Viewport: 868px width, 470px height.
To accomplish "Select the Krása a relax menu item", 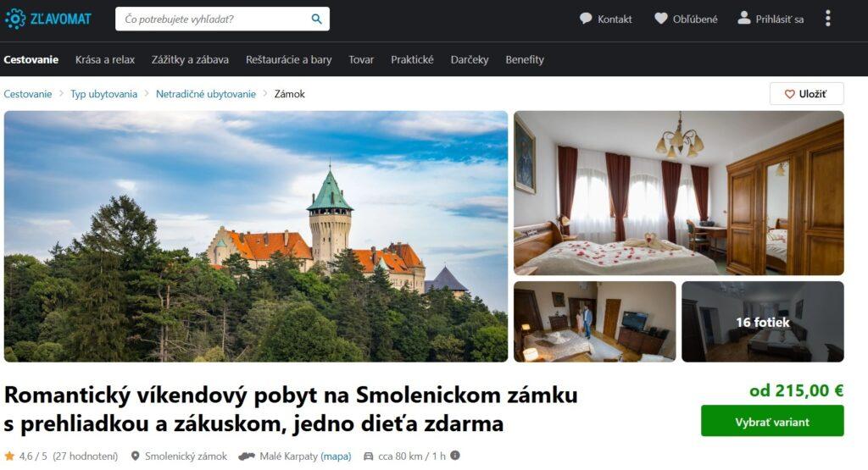I will (x=105, y=60).
